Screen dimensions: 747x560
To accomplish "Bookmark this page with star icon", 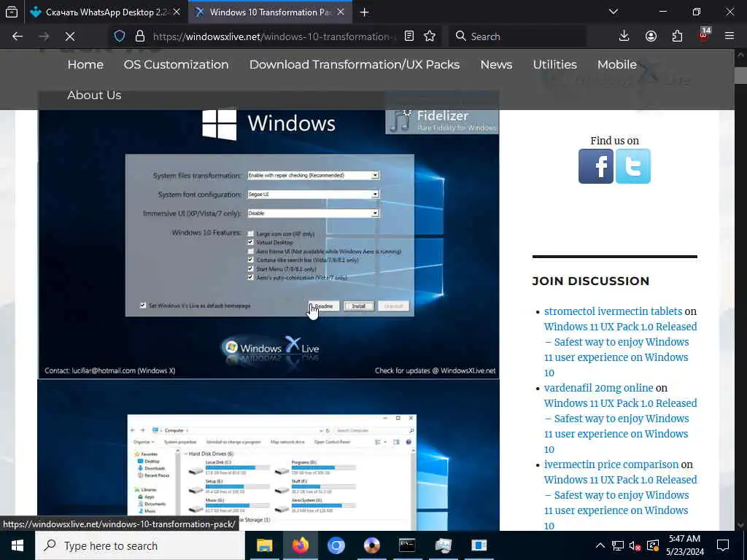I will pos(430,36).
